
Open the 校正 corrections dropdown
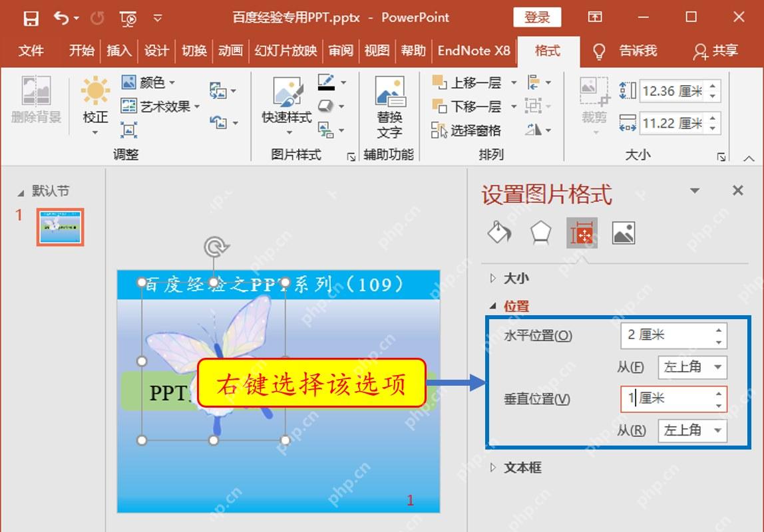[x=96, y=106]
